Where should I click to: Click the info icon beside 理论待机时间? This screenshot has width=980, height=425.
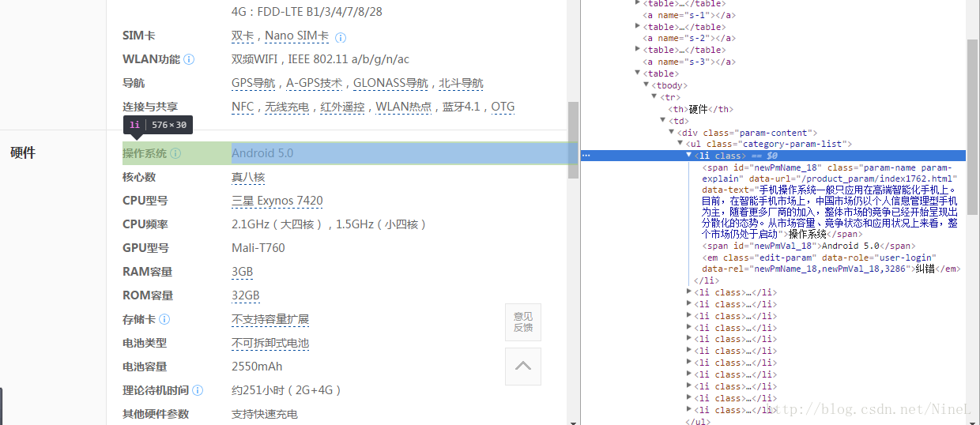tap(198, 390)
